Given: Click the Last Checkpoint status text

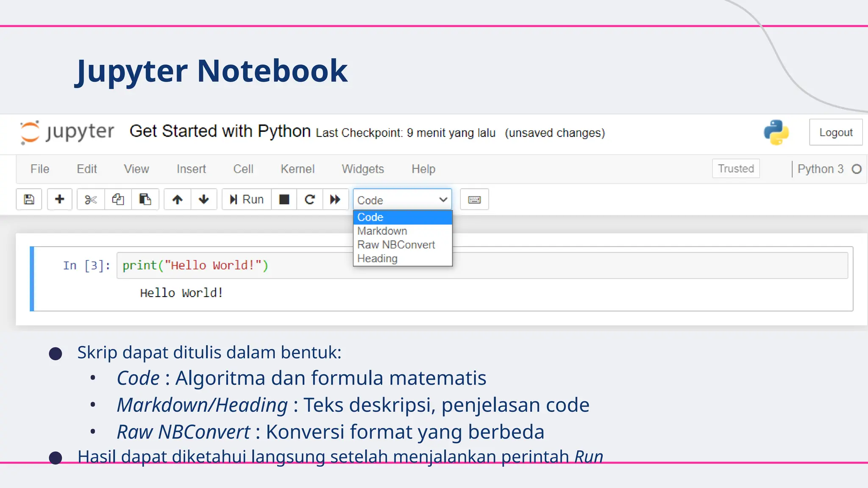Looking at the screenshot, I should coord(406,133).
